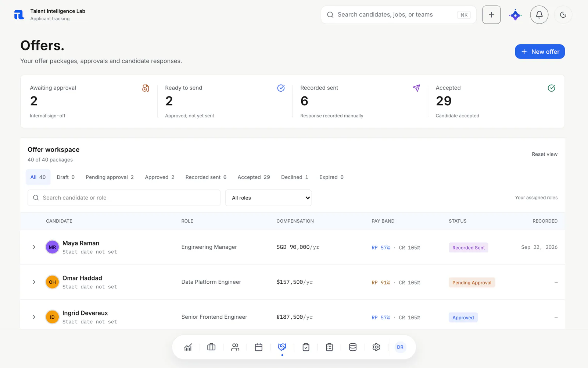Expand the Maya Raman offer row
This screenshot has width=588, height=368.
click(34, 247)
